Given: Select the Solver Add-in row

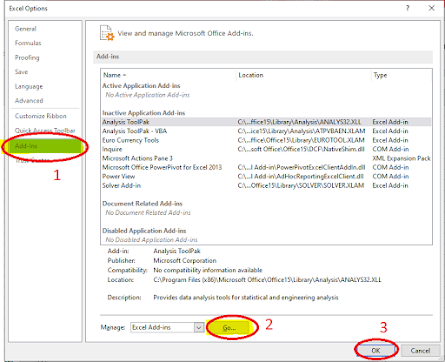Looking at the screenshot, I should [x=266, y=186].
